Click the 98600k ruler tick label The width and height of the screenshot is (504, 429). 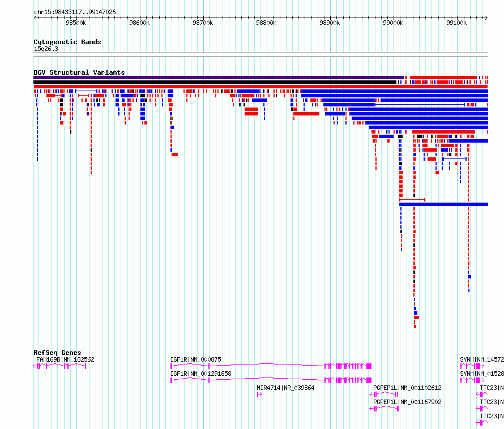pos(139,23)
